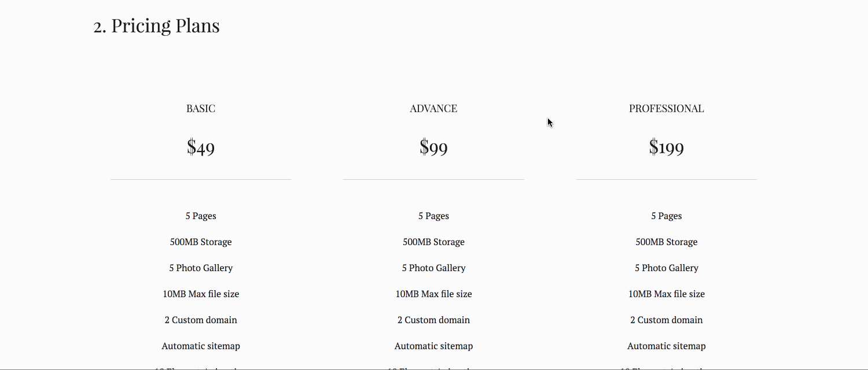Viewport: 868px width, 370px height.
Task: Click "Automatic sitemap" under the Advance plan
Action: [433, 346]
